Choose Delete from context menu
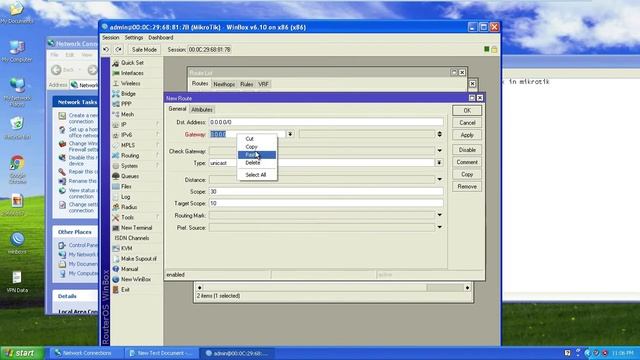This screenshot has width=640, height=360. (257, 163)
